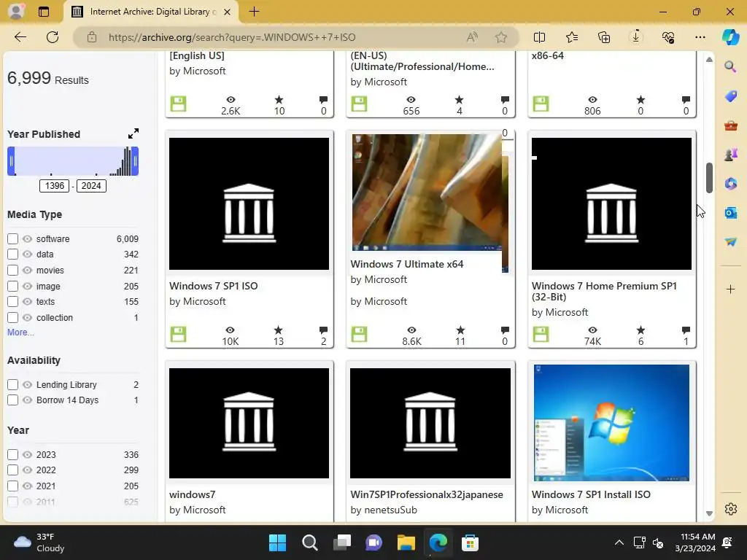Open the sidebar settings gear icon
The height and width of the screenshot is (560, 747).
click(x=730, y=509)
